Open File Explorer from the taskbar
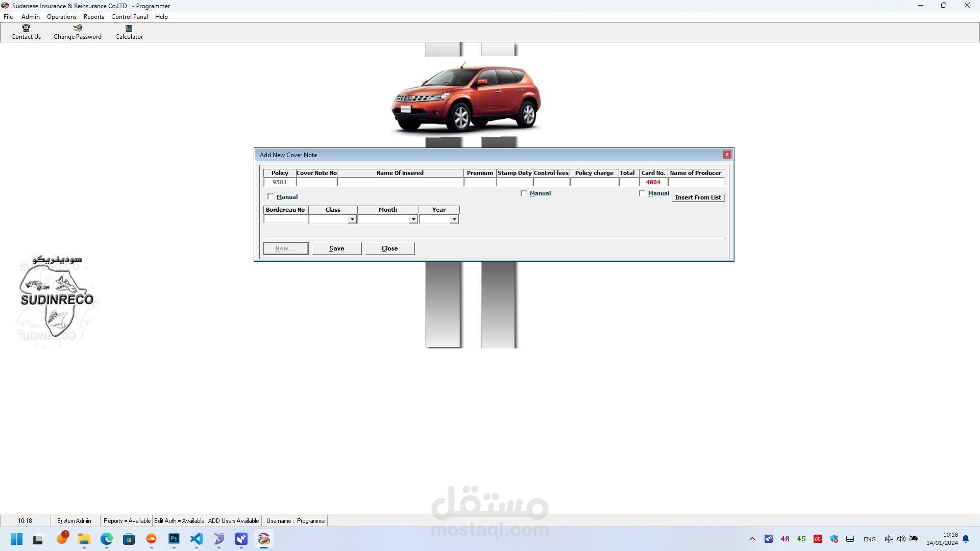This screenshot has height=551, width=980. [x=84, y=539]
